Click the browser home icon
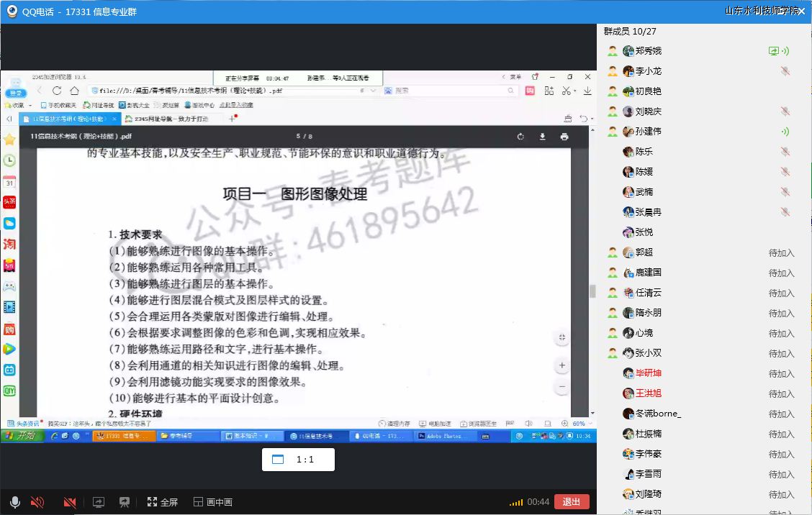Image resolution: width=812 pixels, height=515 pixels. click(x=74, y=91)
